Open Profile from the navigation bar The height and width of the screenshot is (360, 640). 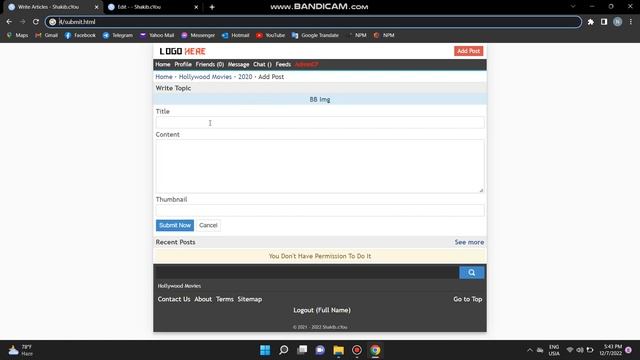(x=183, y=64)
